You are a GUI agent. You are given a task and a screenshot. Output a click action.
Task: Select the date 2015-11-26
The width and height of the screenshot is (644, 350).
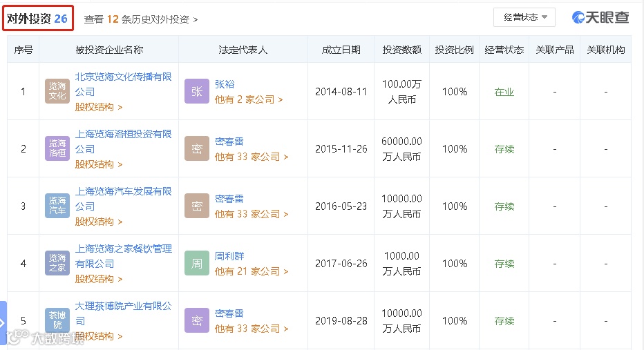(341, 149)
